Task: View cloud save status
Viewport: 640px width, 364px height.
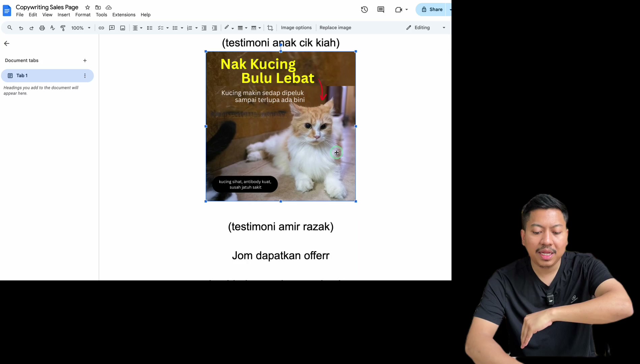Action: [x=109, y=7]
